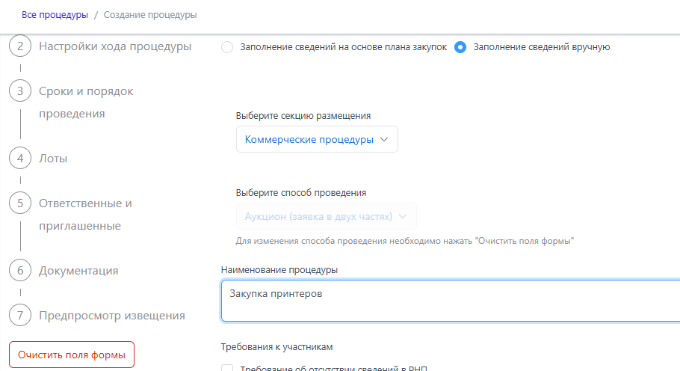Viewport: 680px width, 371px height.
Task: Open the Коммерческие процедуры section dropdown
Action: coord(317,139)
